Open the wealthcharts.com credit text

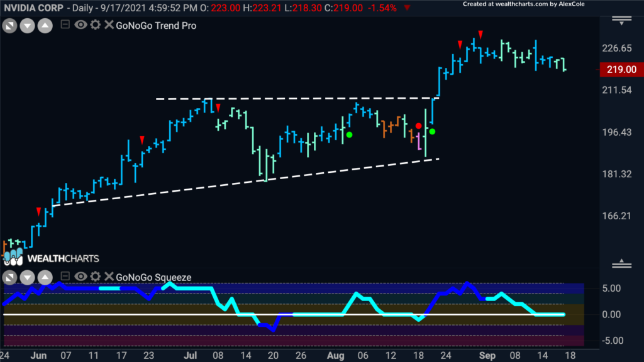coord(524,4)
